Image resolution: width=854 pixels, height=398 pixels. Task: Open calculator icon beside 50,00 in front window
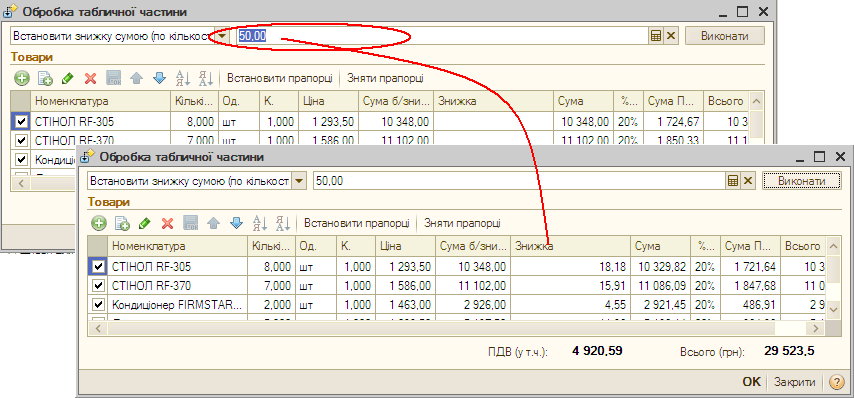(733, 181)
